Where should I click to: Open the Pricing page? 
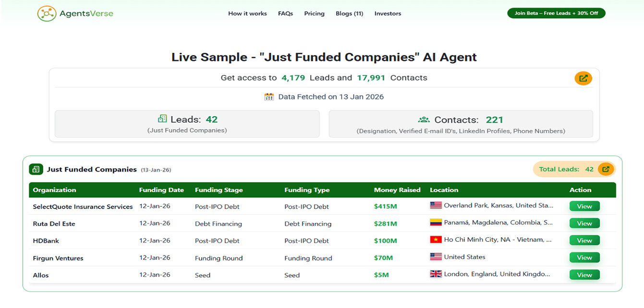pos(314,13)
